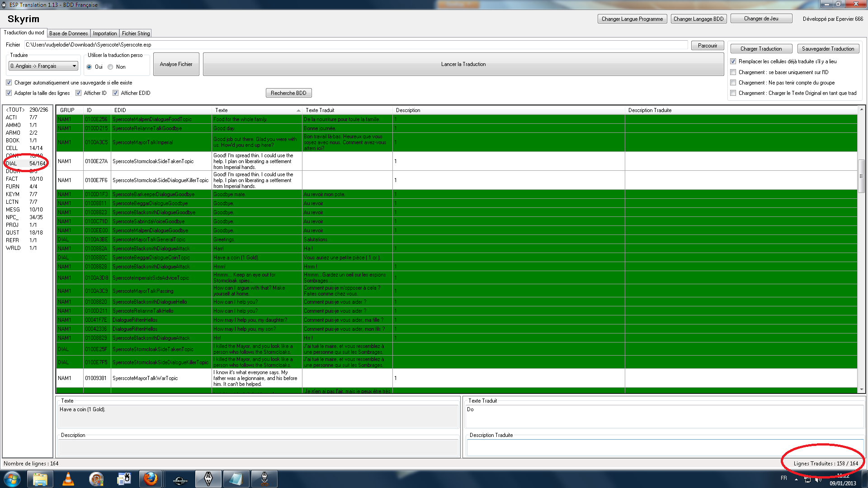Viewport: 868px width, 488px height.
Task: Click the system clock in the tray
Action: (843, 479)
